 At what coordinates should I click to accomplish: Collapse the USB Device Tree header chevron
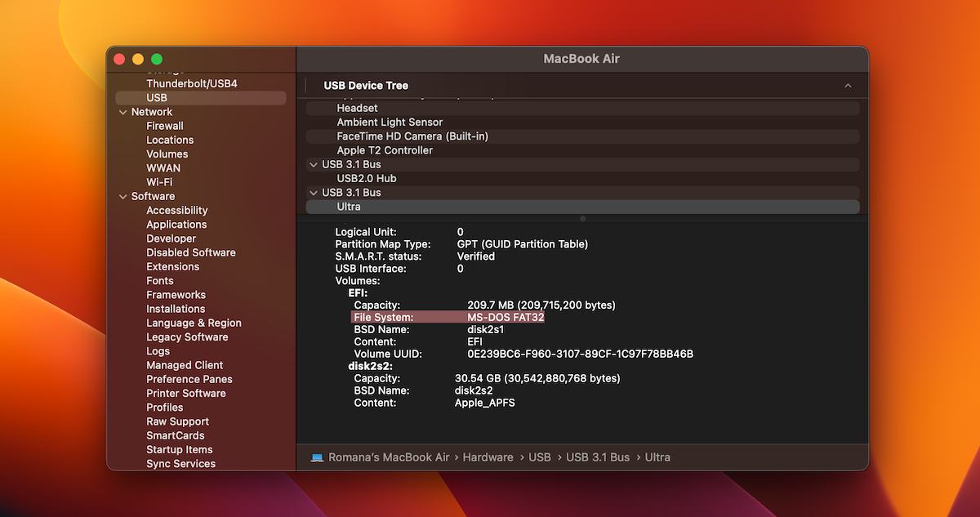pos(848,86)
